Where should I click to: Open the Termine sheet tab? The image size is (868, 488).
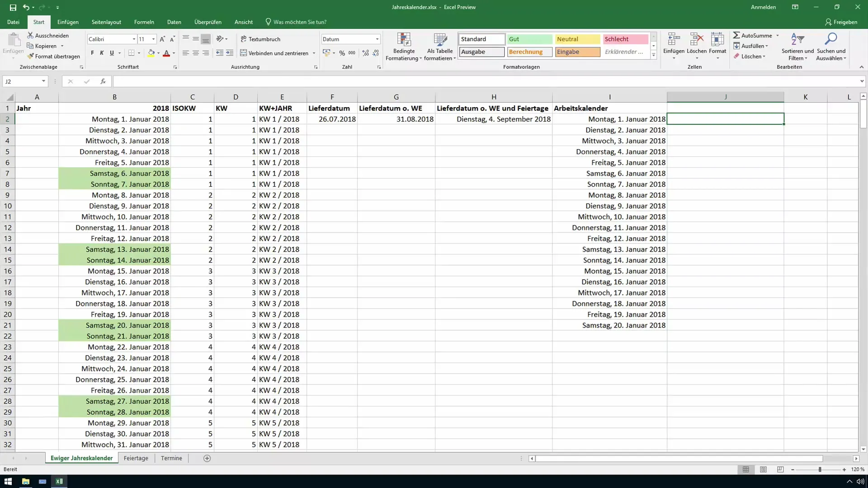click(171, 458)
